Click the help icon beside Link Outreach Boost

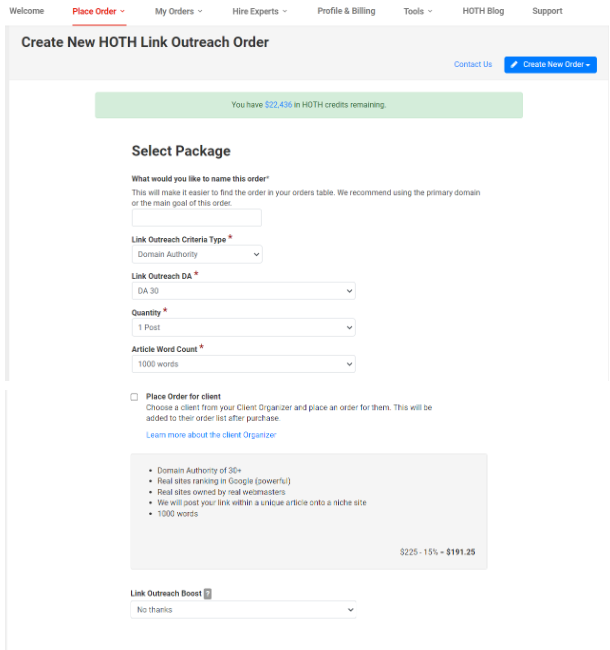[208, 594]
